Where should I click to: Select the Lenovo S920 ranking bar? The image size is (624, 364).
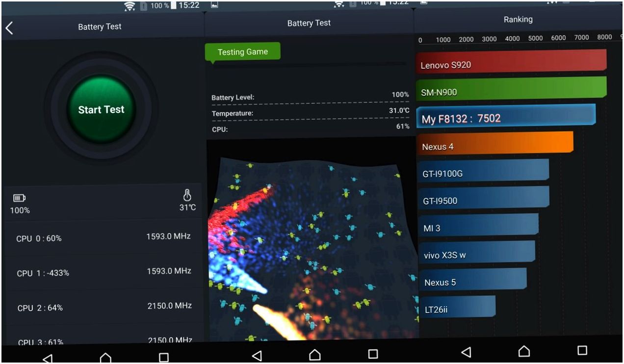(512, 62)
